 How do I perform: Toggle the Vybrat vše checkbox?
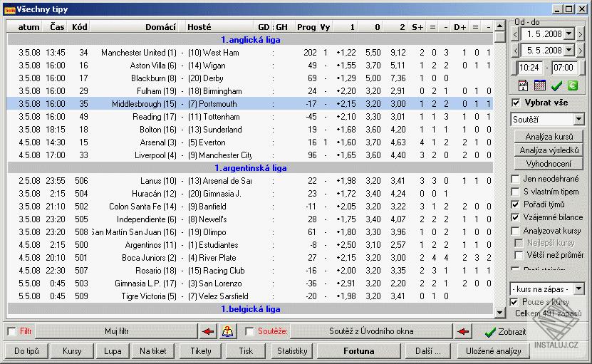coord(516,103)
